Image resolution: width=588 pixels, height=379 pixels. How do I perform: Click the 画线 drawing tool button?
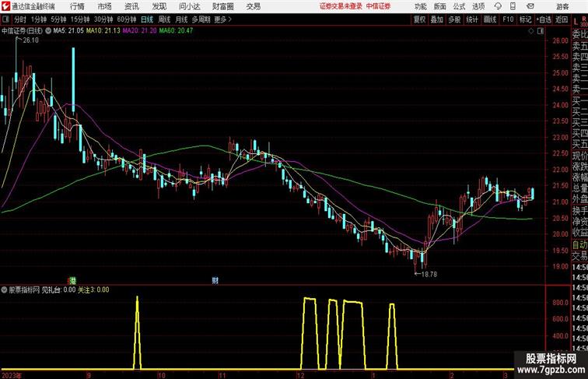pos(490,19)
